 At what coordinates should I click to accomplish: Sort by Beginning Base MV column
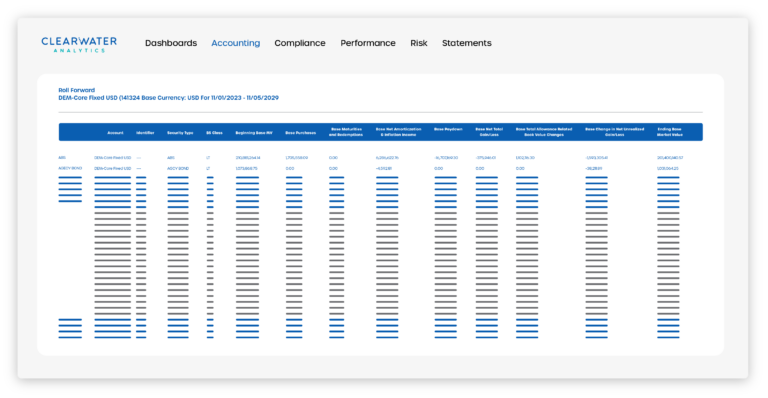[254, 133]
